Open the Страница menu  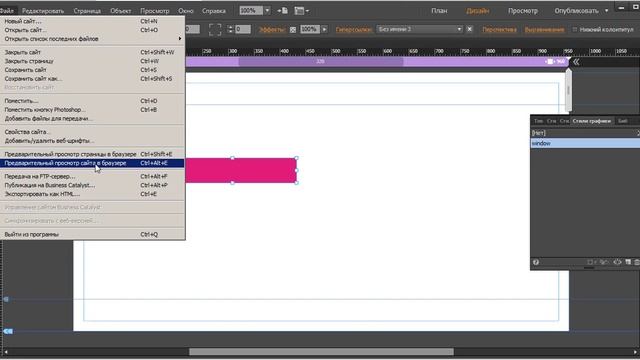[87, 11]
